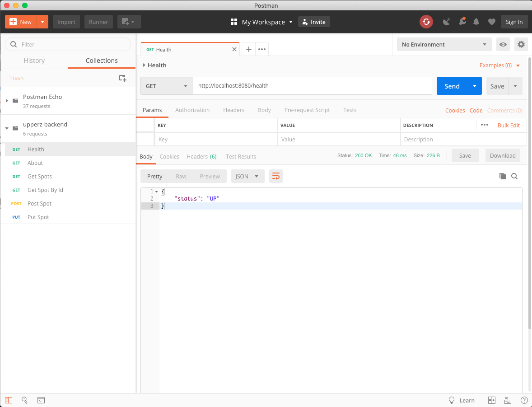
Task: Open the notifications bell
Action: (476, 22)
